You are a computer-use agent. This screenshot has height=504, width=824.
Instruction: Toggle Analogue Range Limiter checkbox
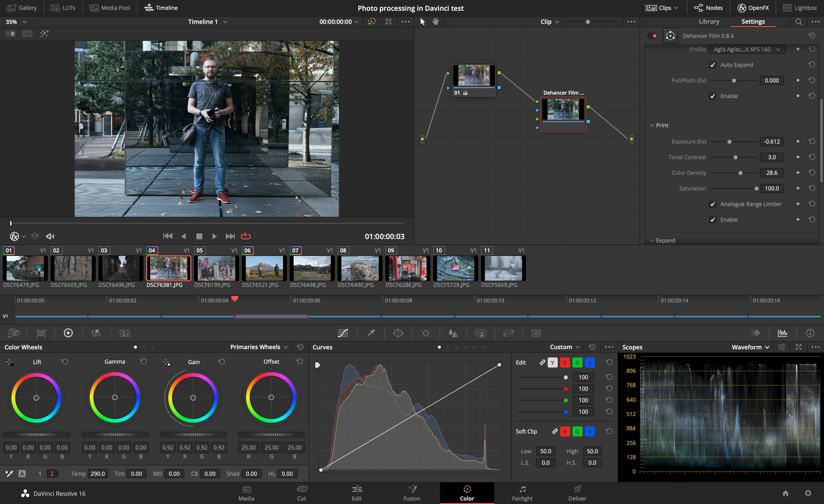tap(713, 204)
